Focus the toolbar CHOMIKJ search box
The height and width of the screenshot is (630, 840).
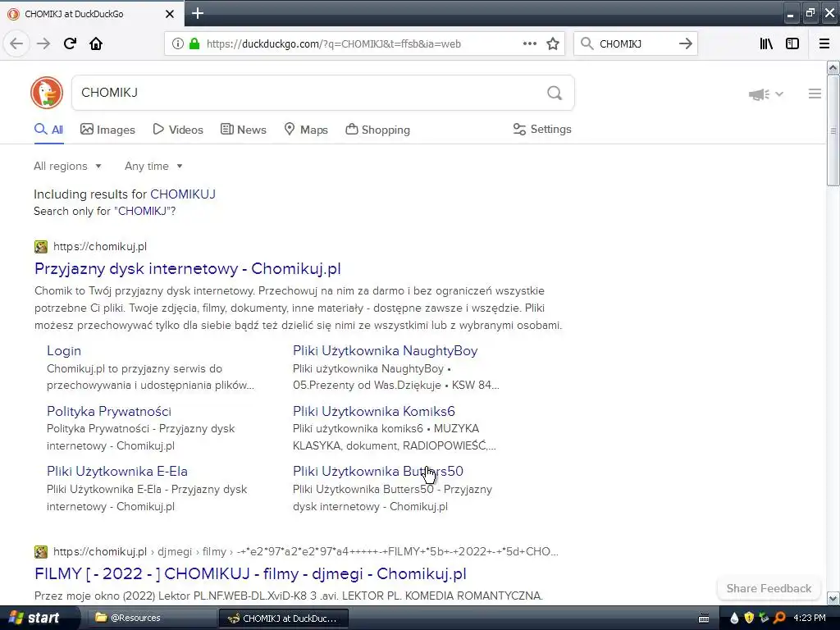pos(635,44)
